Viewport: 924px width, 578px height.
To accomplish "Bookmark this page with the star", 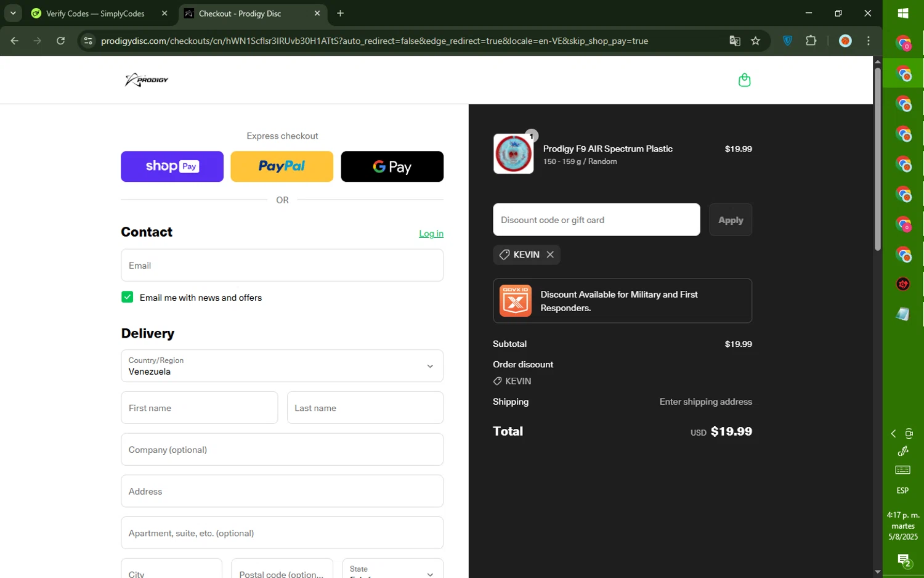I will tap(755, 41).
